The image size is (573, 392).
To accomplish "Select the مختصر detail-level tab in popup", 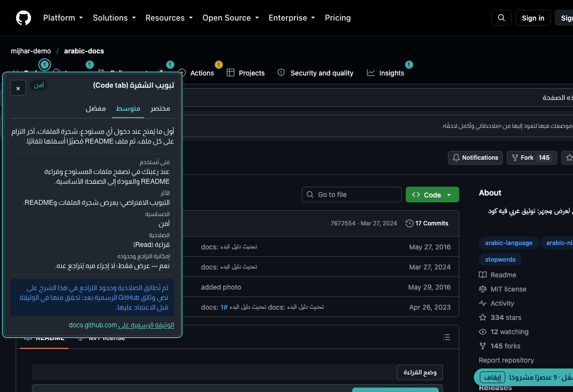I will click(x=160, y=108).
